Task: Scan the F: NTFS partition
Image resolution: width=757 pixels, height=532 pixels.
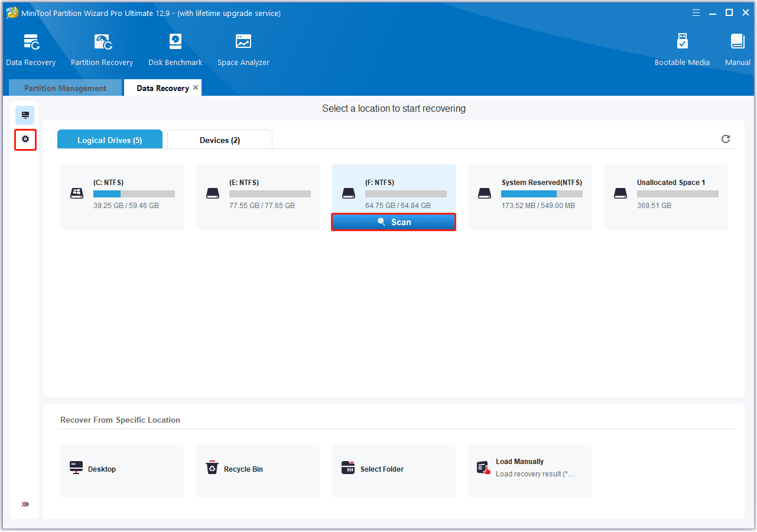Action: (394, 222)
